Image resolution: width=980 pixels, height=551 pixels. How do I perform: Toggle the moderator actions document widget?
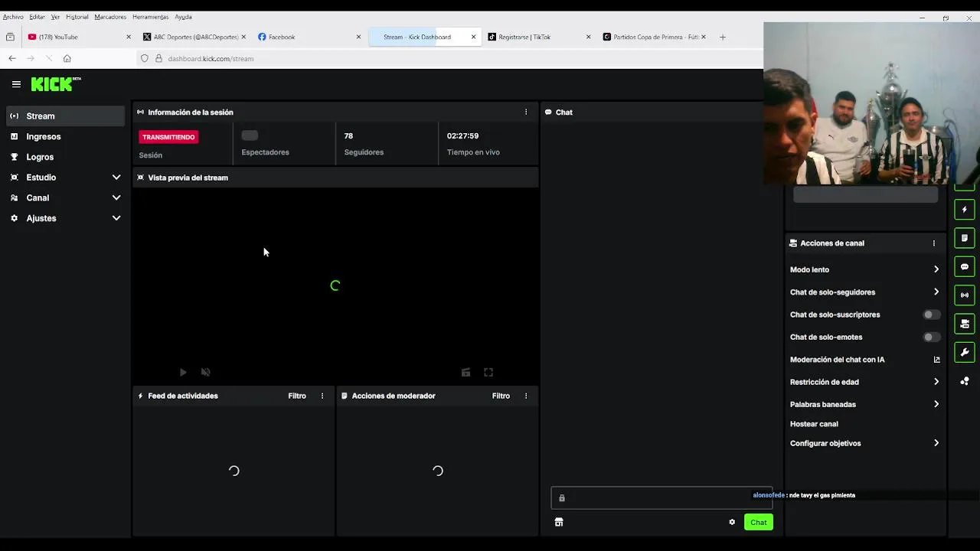[x=965, y=238]
